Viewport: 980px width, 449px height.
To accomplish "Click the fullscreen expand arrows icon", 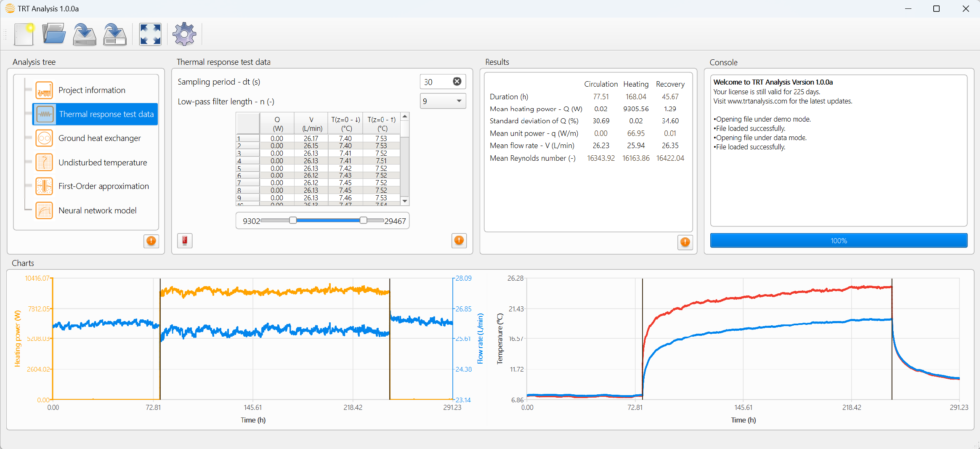I will click(x=150, y=34).
